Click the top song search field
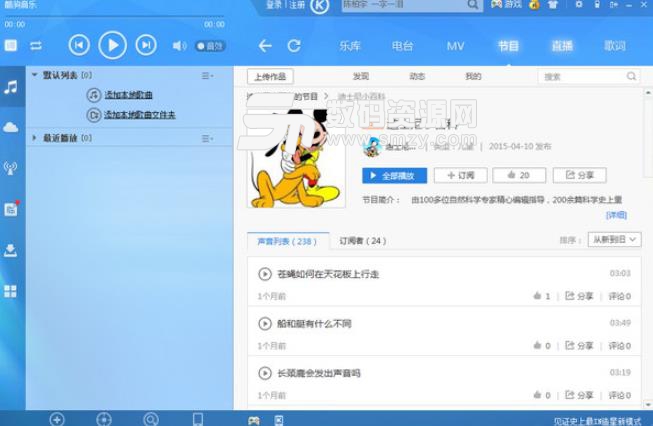The image size is (653, 426). (x=403, y=5)
